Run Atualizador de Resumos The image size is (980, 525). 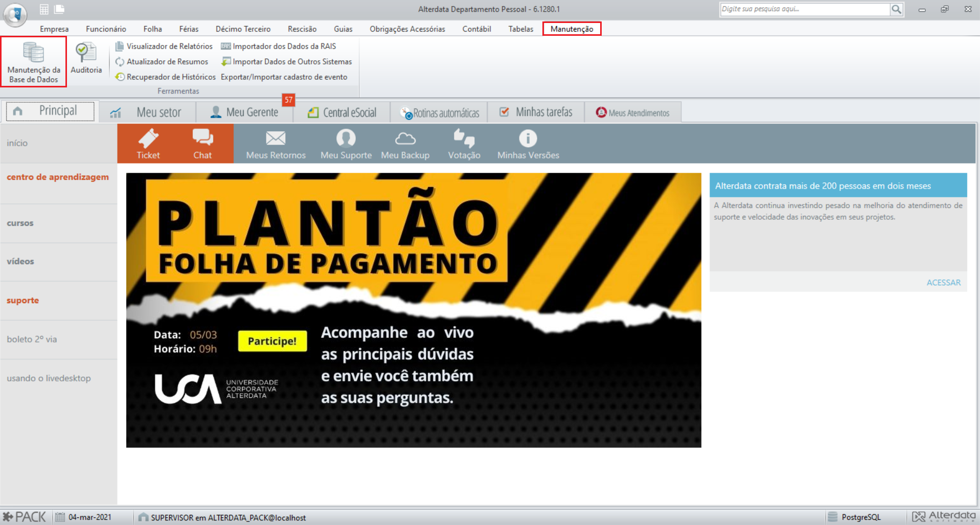(162, 61)
